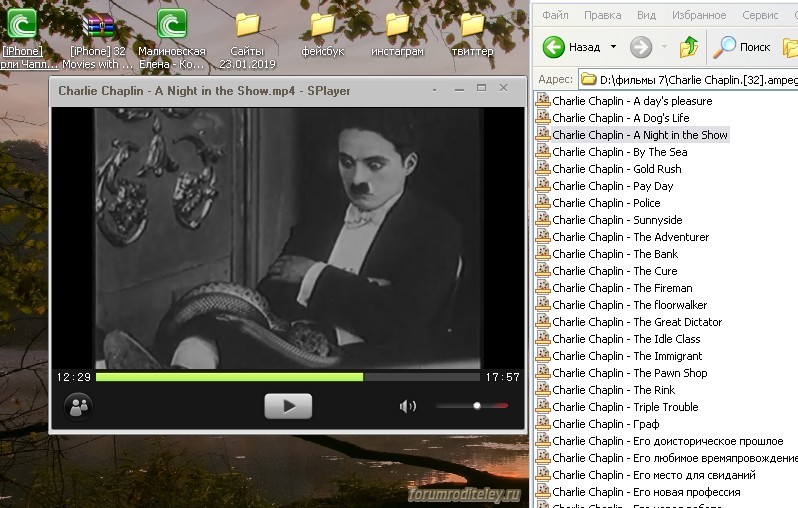This screenshot has height=508, width=798.
Task: Open the Файл menu
Action: click(555, 15)
